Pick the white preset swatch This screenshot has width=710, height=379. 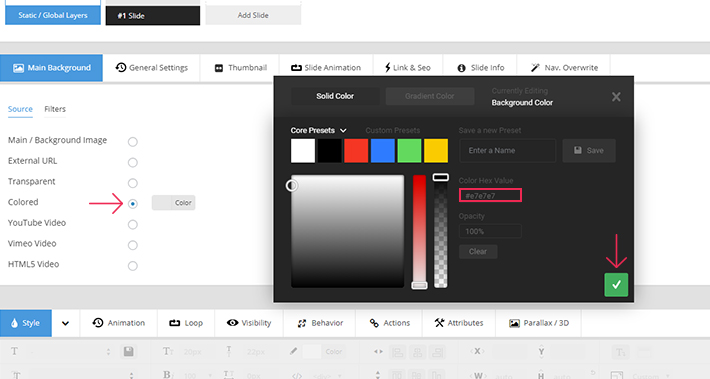pos(303,151)
